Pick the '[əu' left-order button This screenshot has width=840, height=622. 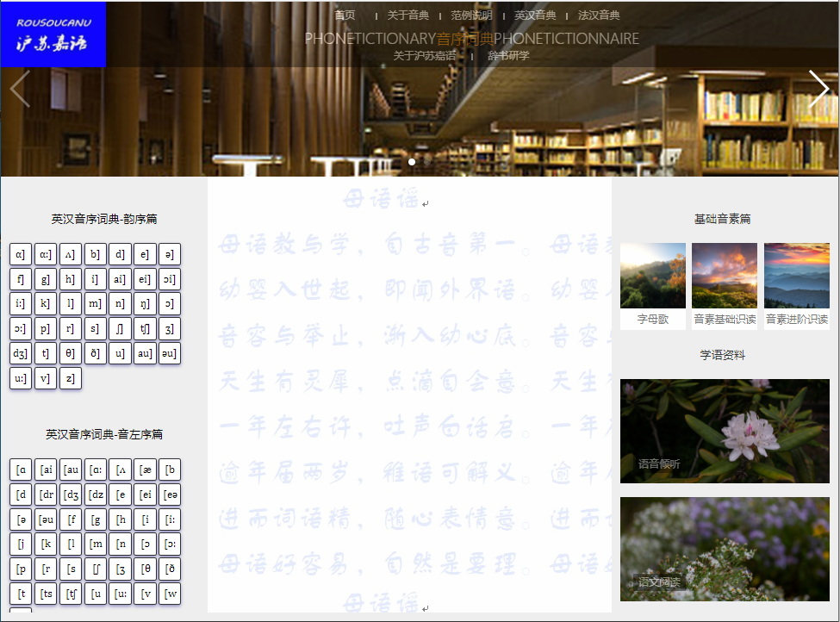[47, 519]
